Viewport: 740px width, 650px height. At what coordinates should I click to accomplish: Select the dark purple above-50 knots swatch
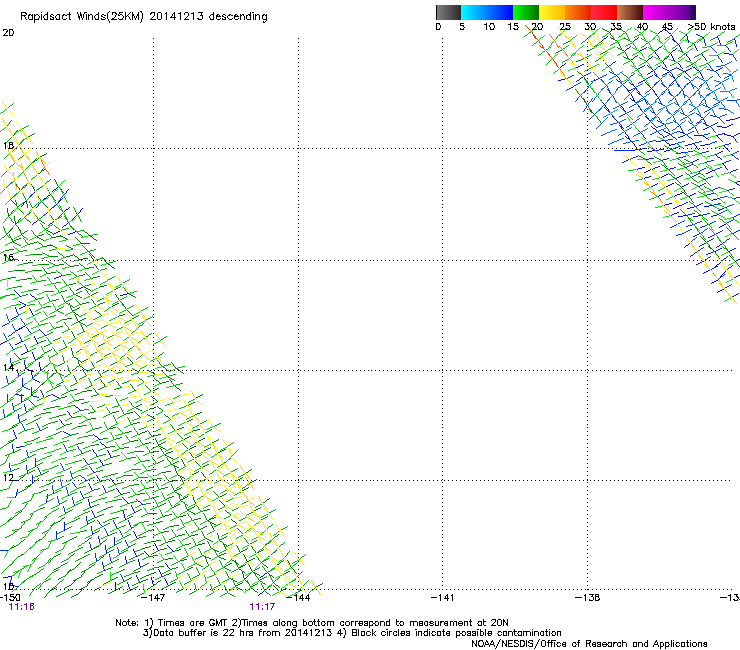[x=691, y=12]
